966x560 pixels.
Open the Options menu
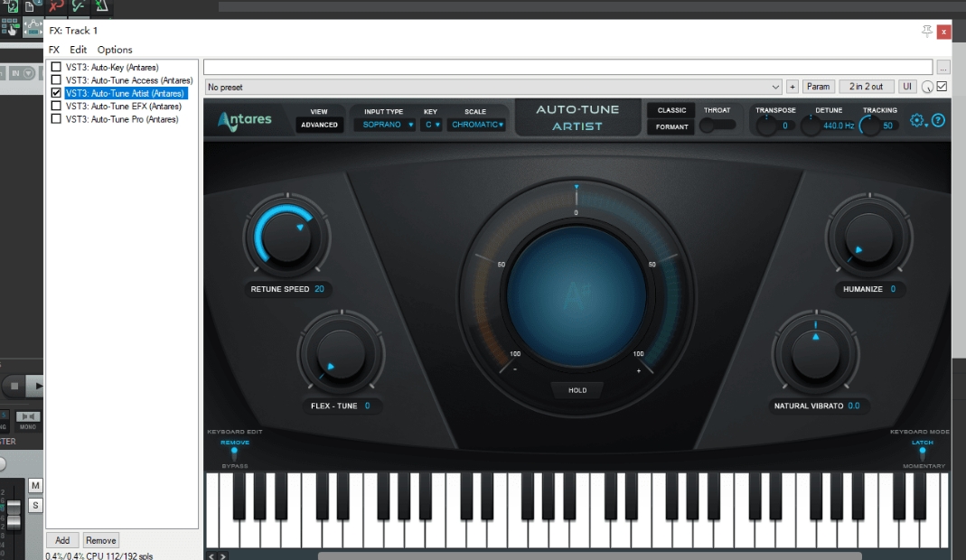[115, 50]
